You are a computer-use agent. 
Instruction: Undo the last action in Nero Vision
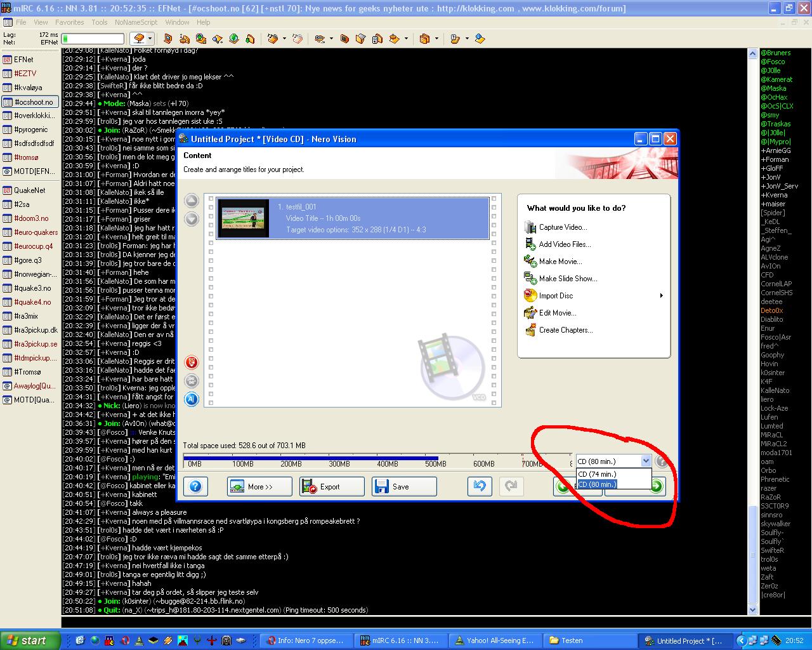(480, 487)
